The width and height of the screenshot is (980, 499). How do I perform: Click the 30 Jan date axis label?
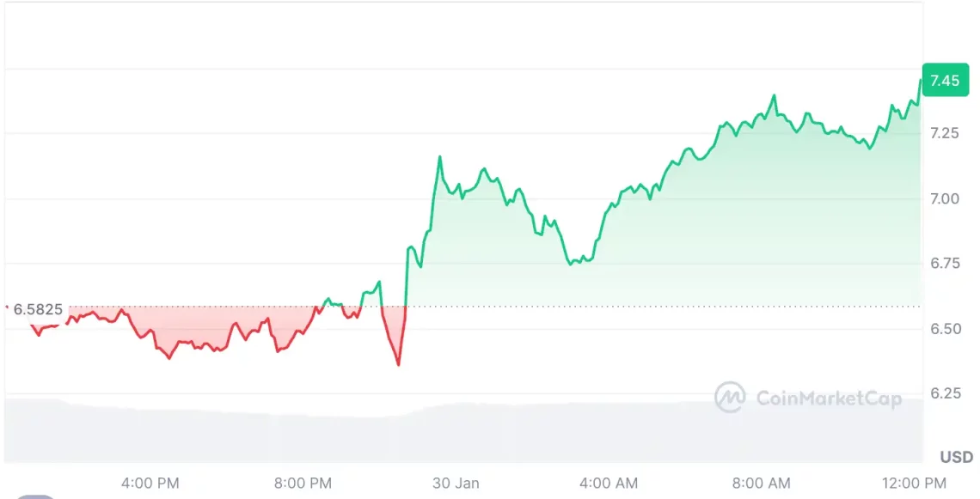tap(456, 483)
